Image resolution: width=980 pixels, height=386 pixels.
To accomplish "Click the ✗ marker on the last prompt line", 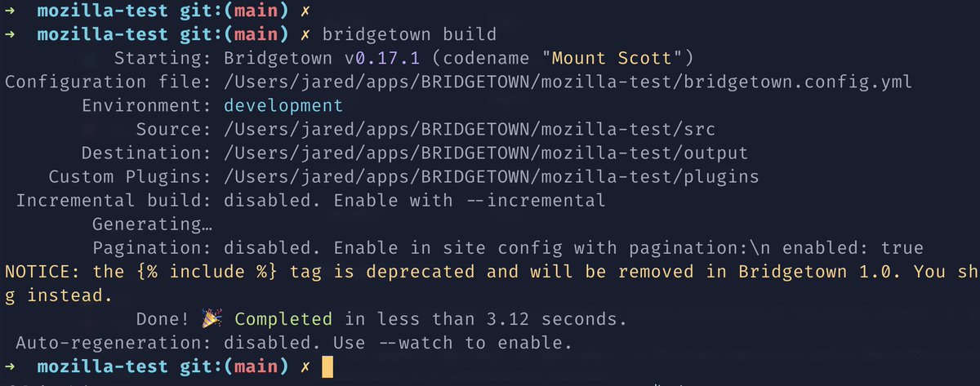I will point(305,367).
